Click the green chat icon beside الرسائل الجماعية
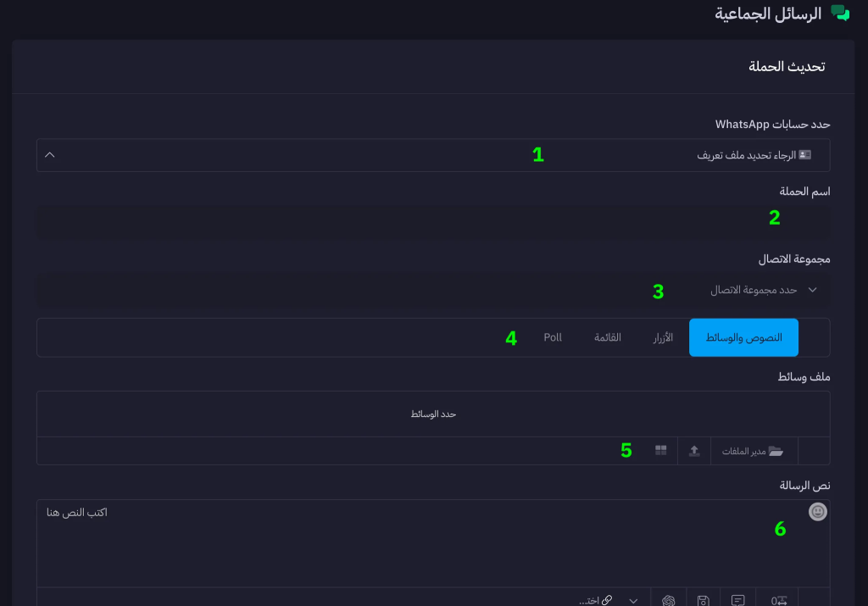Image resolution: width=868 pixels, height=606 pixels. pos(839,14)
